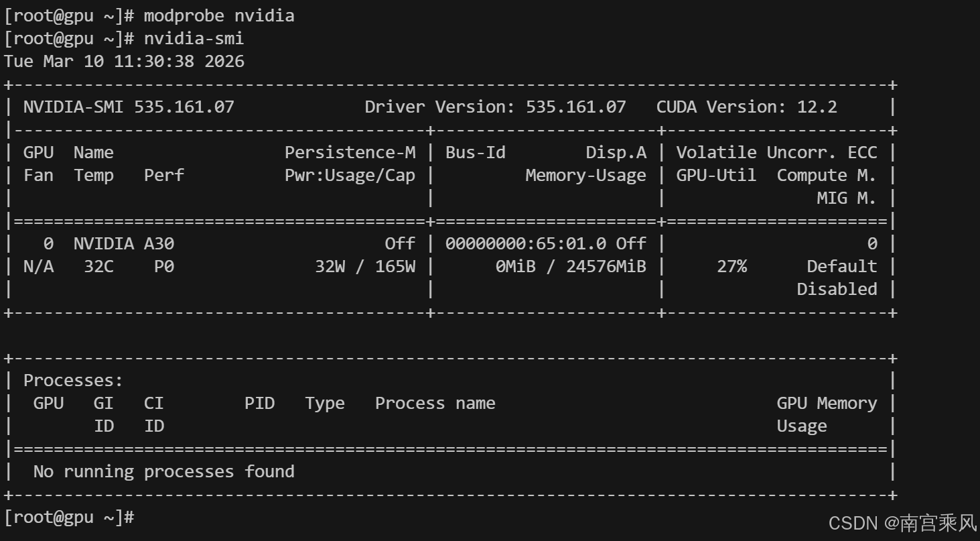Click the GPU name 'NVIDIA A30'

(123, 243)
